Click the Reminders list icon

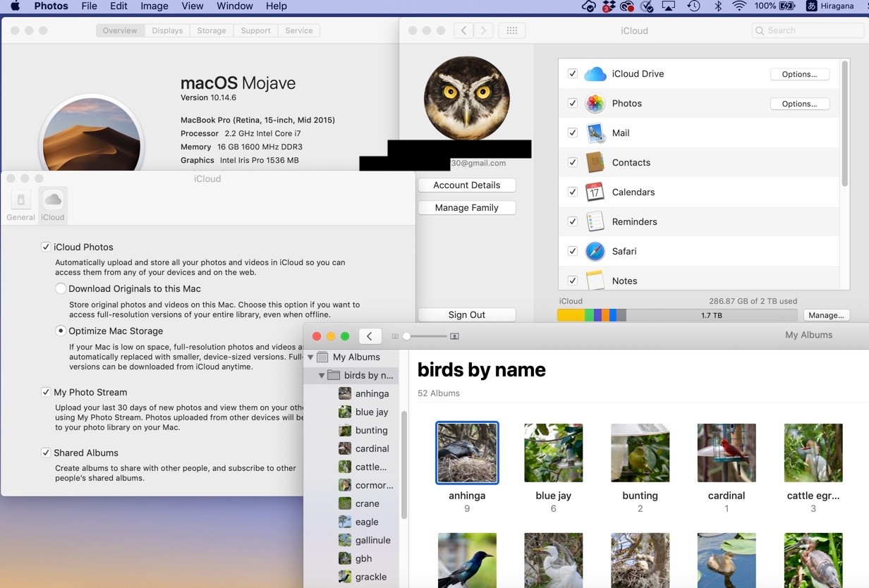pyautogui.click(x=595, y=221)
